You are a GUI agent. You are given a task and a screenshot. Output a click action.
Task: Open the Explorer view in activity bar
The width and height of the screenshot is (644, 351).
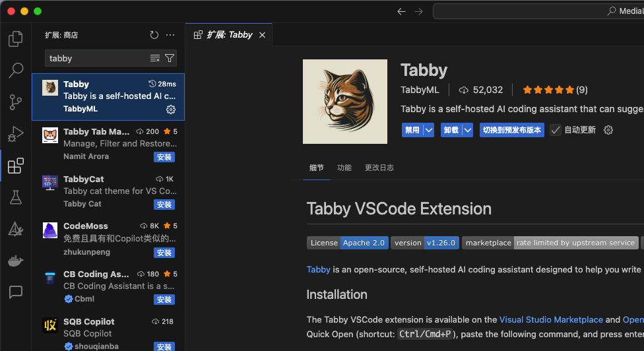click(x=16, y=38)
